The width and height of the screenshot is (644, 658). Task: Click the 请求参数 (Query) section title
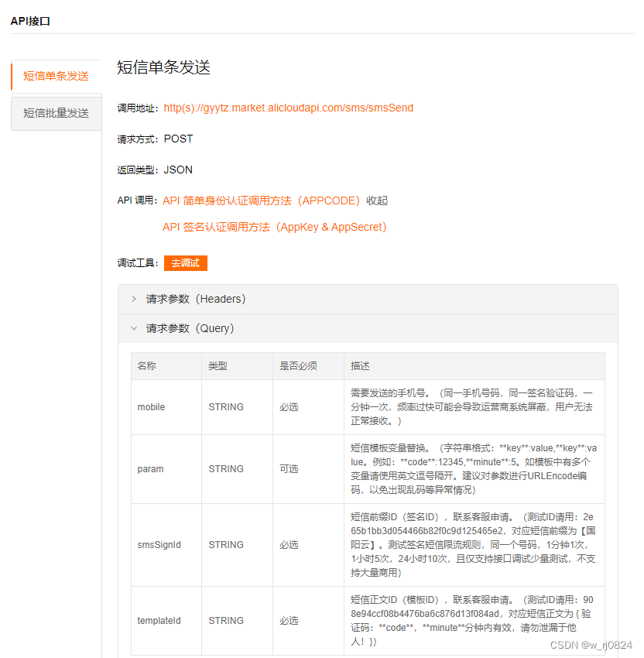coord(190,328)
